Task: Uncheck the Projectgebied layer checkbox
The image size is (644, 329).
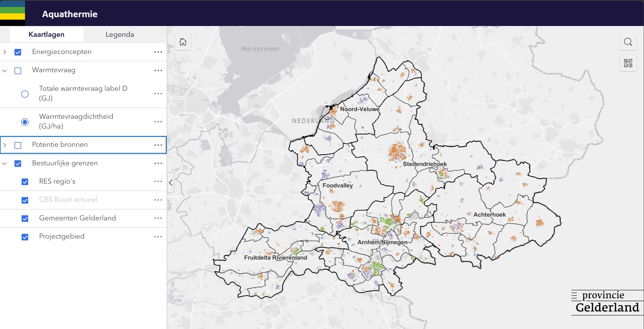Action: 25,237
